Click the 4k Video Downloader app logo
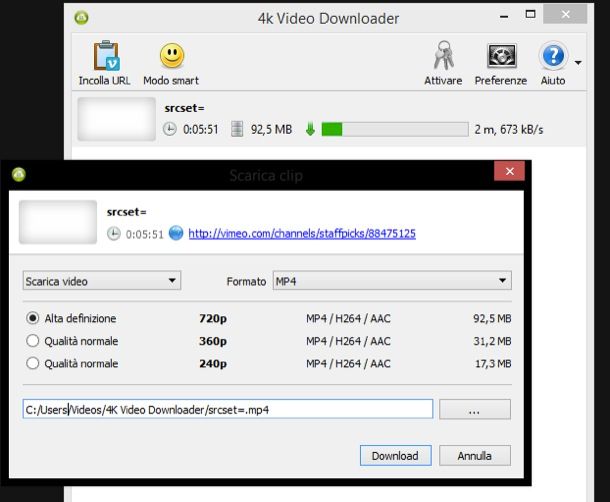Image resolution: width=610 pixels, height=502 pixels. click(81, 18)
